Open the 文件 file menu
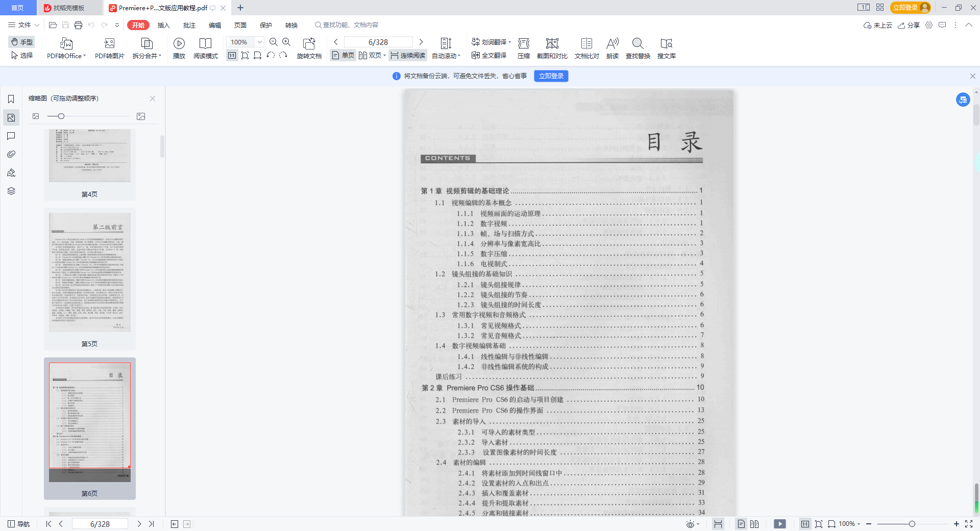Viewport: 980px width, 531px height. 23,25
